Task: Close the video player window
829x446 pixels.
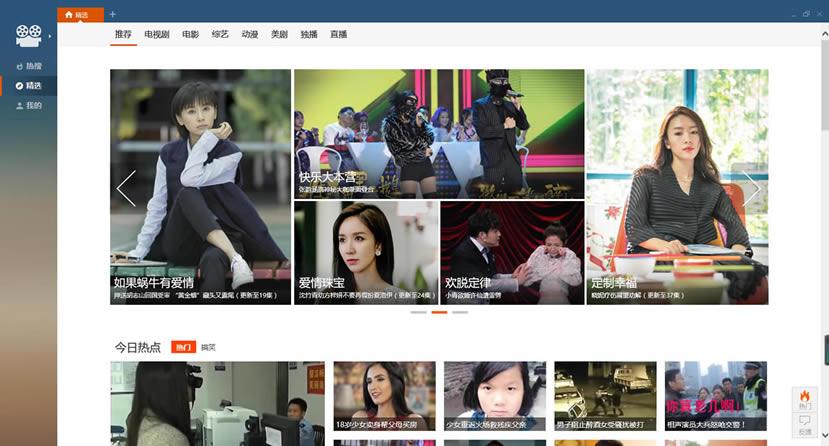Action: click(819, 14)
